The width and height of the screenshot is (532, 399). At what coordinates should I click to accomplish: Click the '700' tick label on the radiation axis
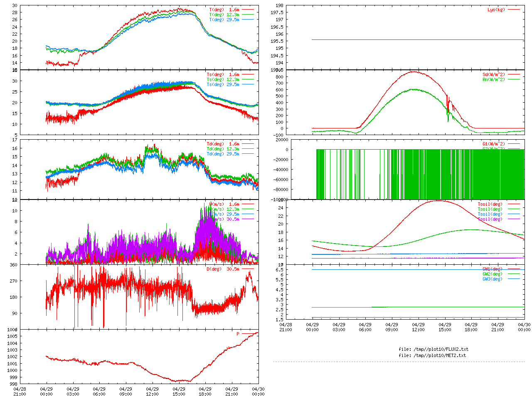(280, 83)
